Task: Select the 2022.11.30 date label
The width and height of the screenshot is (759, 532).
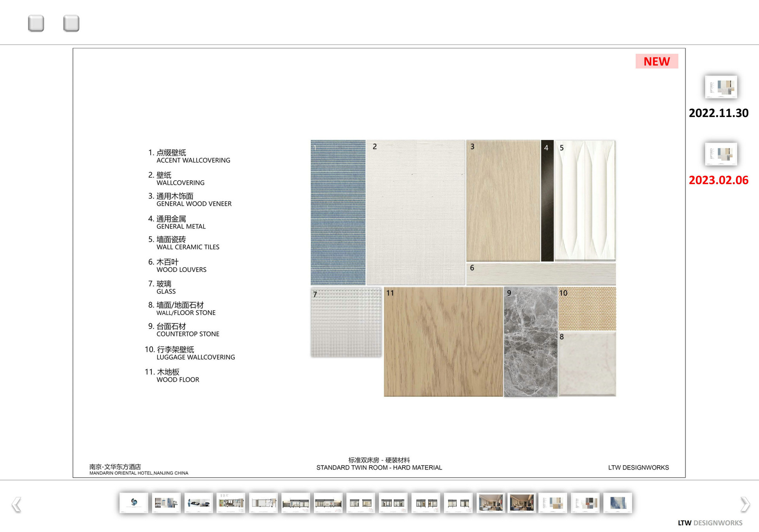Action: point(718,113)
